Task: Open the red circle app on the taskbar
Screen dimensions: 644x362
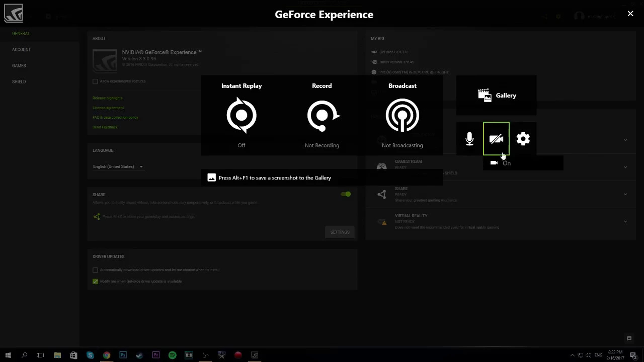Action: [x=238, y=355]
